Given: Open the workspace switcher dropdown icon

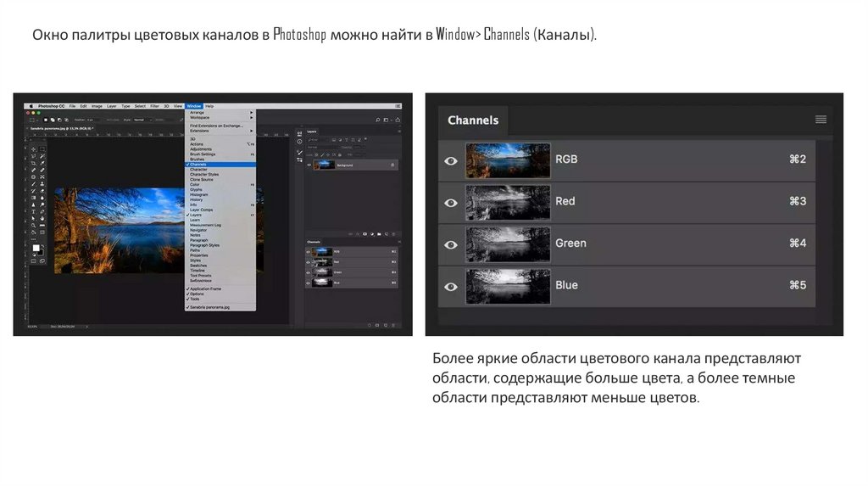Looking at the screenshot, I should click(387, 120).
